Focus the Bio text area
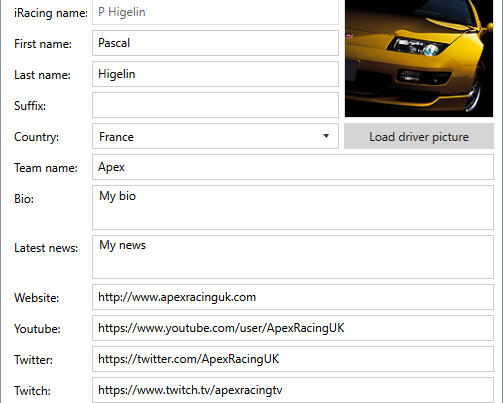The width and height of the screenshot is (503, 403). (293, 208)
